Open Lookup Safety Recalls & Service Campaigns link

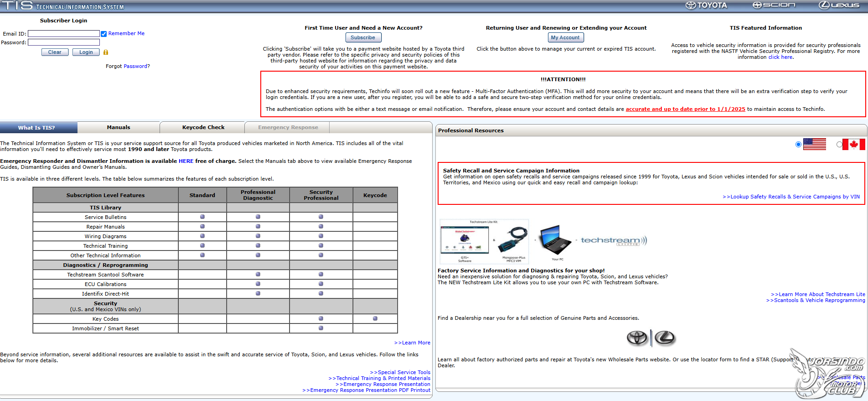[791, 197]
